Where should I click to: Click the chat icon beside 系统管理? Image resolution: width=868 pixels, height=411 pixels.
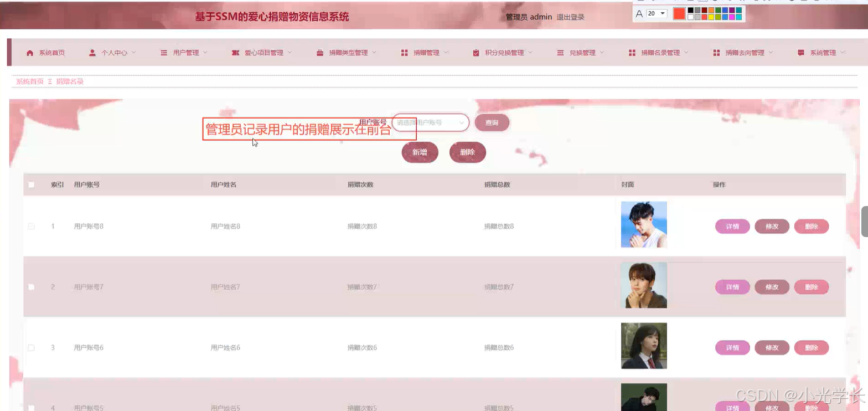coord(801,53)
